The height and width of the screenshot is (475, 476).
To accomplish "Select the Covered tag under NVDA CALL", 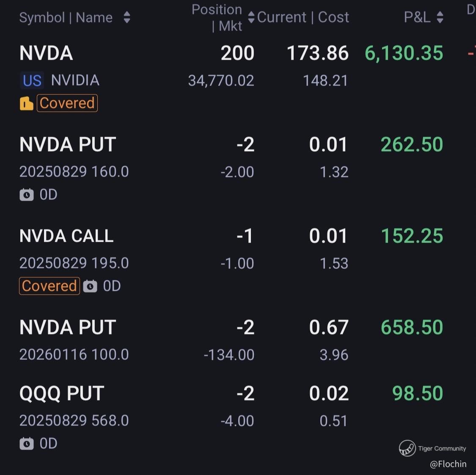I will click(50, 286).
